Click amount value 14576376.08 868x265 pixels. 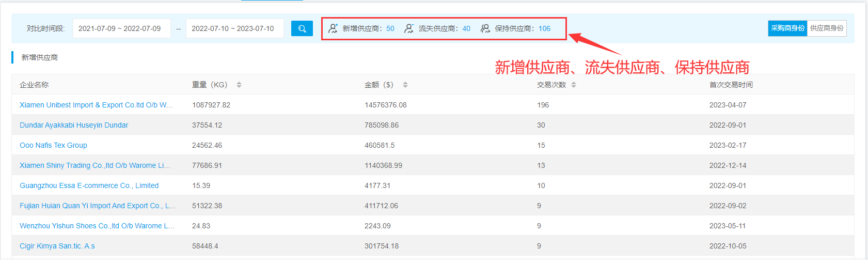[x=386, y=105]
